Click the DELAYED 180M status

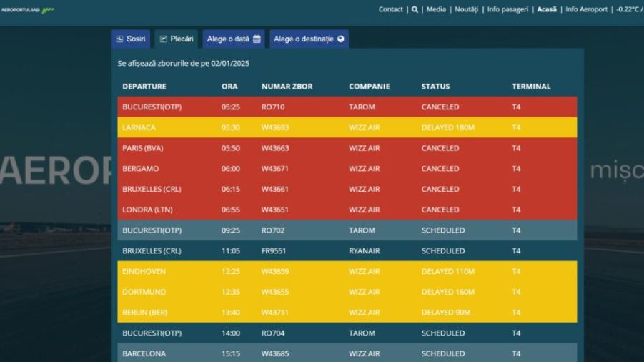(x=448, y=128)
